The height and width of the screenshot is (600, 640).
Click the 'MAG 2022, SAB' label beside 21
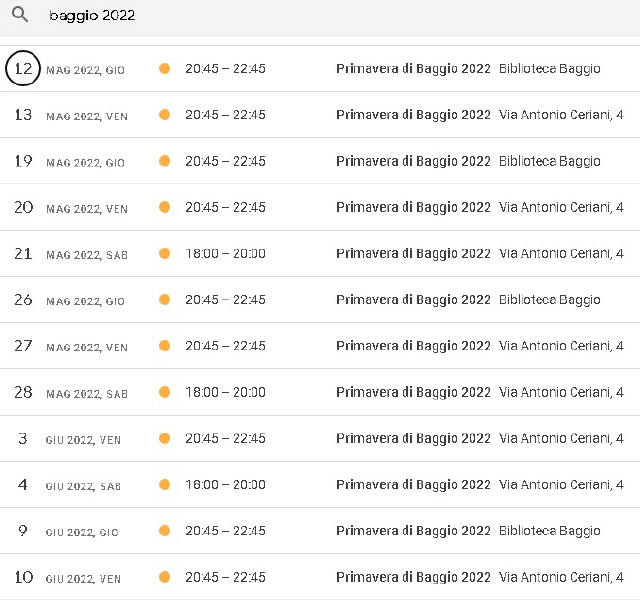pos(87,256)
